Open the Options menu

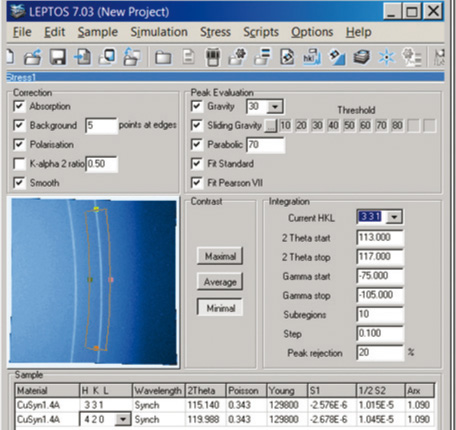click(312, 32)
